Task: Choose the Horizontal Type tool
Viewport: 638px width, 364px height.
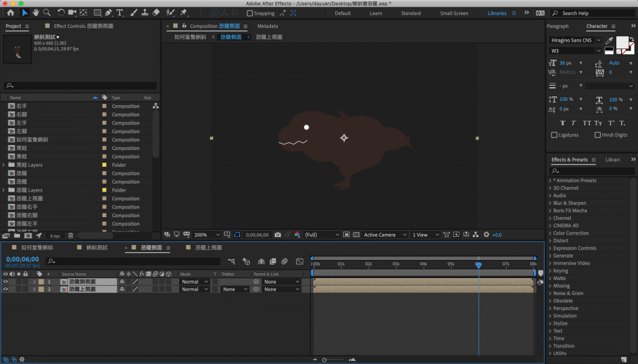Action: (120, 12)
